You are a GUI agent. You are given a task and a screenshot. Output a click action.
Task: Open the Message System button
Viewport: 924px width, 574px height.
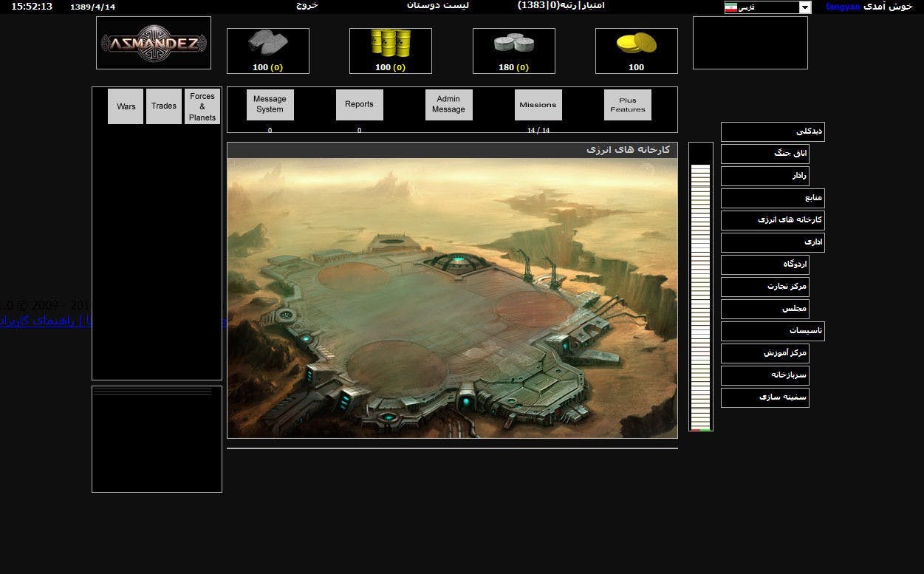coord(270,105)
